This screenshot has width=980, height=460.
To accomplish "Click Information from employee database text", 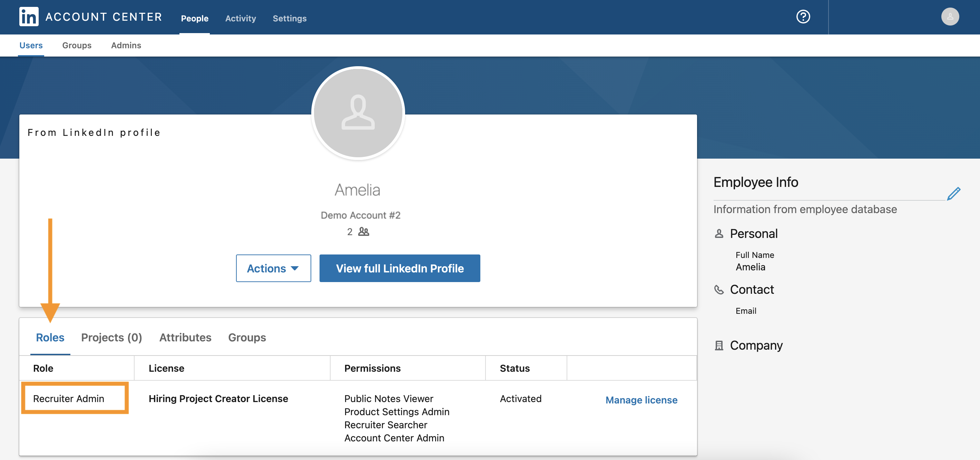I will pyautogui.click(x=805, y=209).
